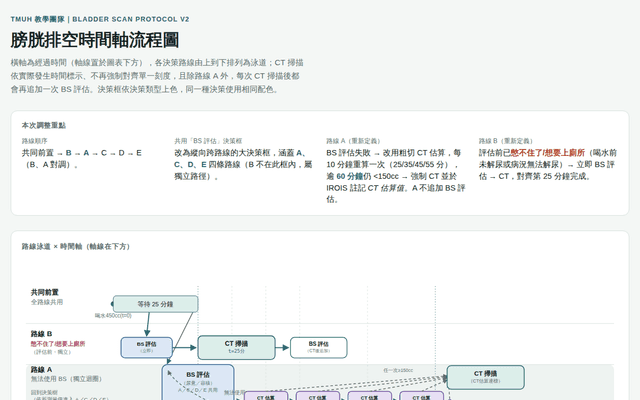The width and height of the screenshot is (640, 400).
Task: Click the TMUH BLADDER SCAN PROTOCOL V2 header
Action: 100,19
